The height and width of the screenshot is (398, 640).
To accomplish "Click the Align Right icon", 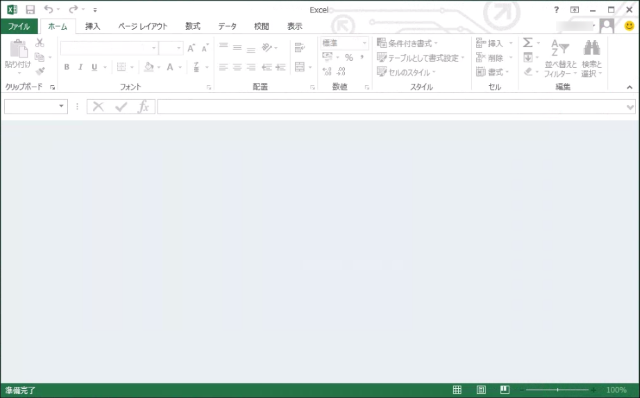I will (x=251, y=67).
